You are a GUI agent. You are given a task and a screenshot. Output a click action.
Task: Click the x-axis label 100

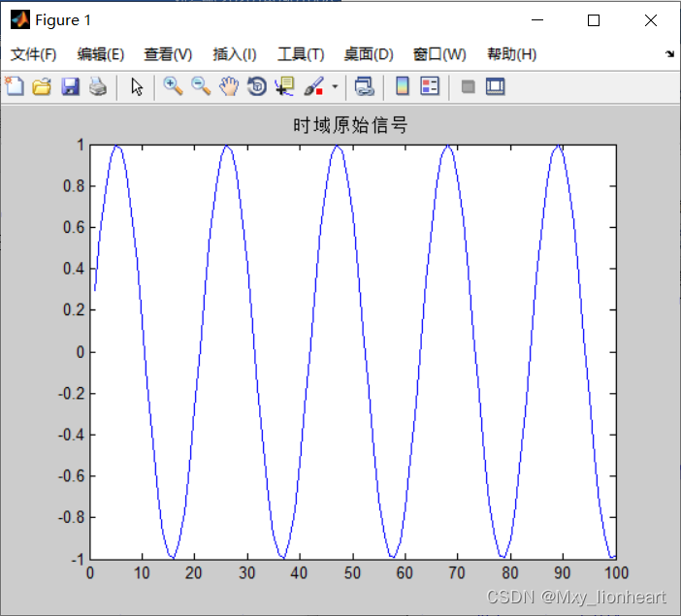tap(616, 573)
